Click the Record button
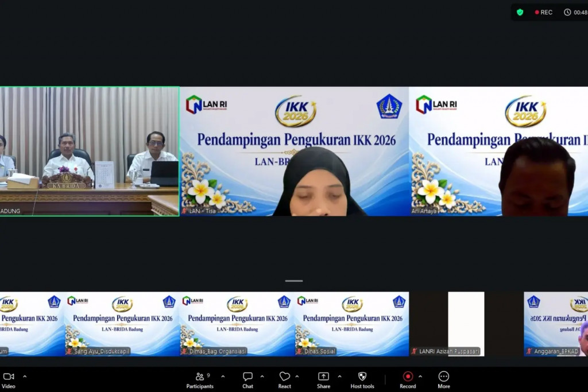Screen dimensions: 588x392 click(x=408, y=381)
